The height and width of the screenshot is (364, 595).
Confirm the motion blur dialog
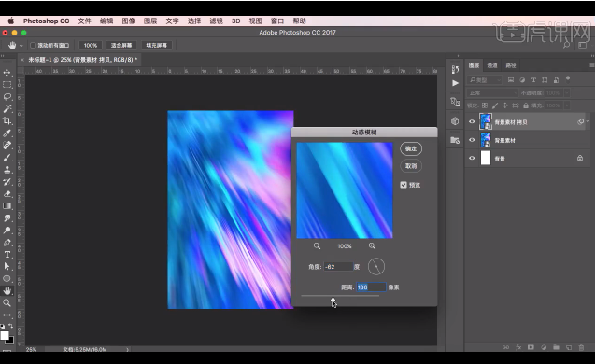(411, 148)
